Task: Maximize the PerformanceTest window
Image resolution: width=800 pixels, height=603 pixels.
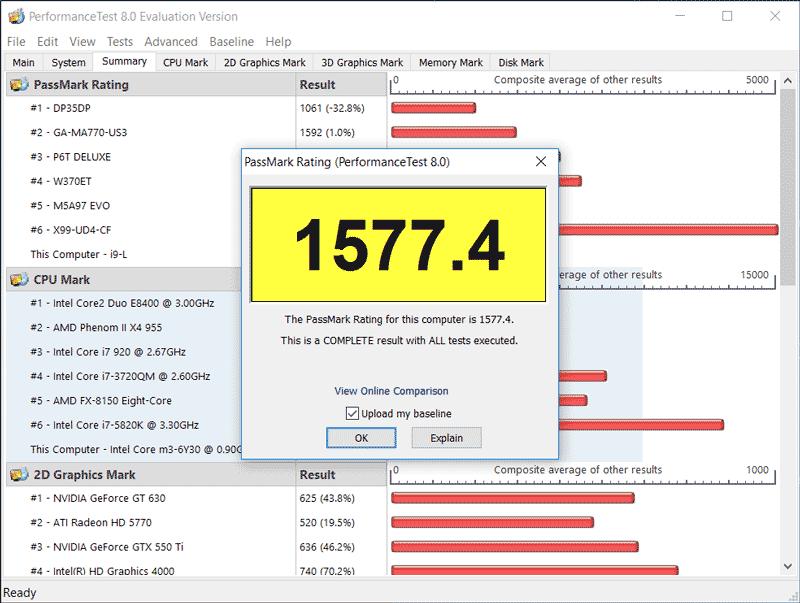Action: pos(727,16)
